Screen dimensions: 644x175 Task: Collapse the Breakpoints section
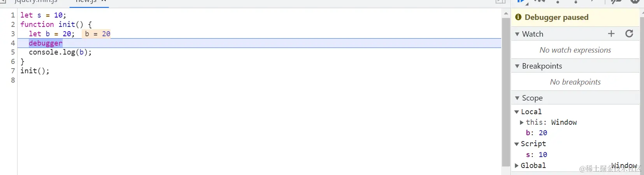(517, 66)
